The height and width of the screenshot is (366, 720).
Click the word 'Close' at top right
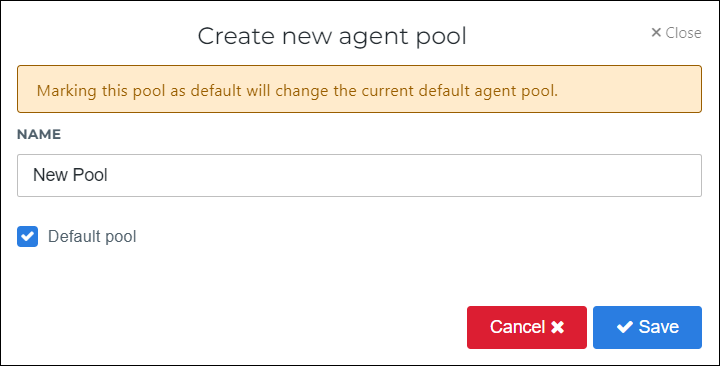[x=683, y=33]
